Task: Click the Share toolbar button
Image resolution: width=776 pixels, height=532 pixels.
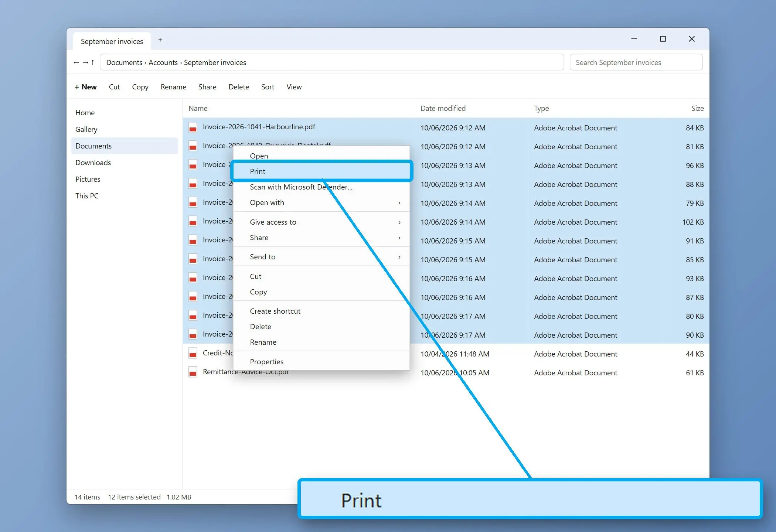Action: (x=207, y=87)
